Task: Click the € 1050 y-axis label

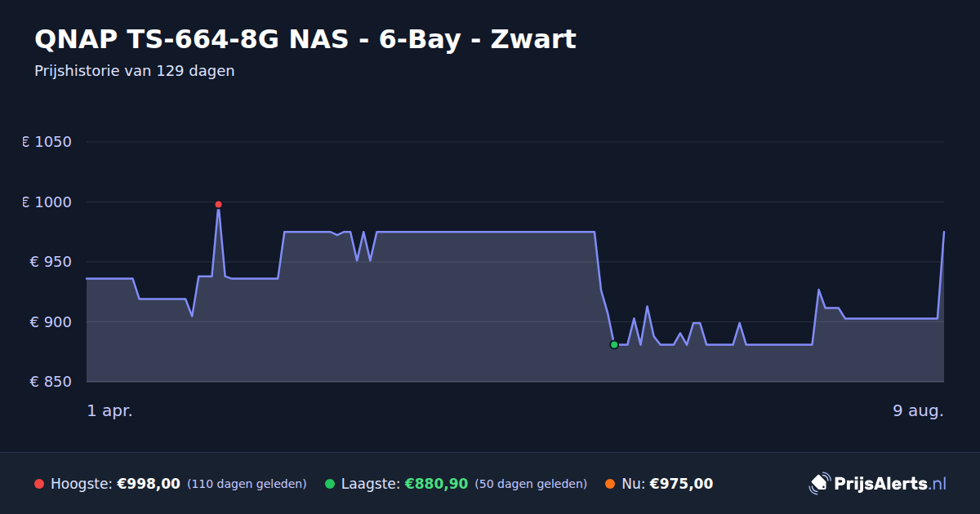Action: click(x=47, y=142)
